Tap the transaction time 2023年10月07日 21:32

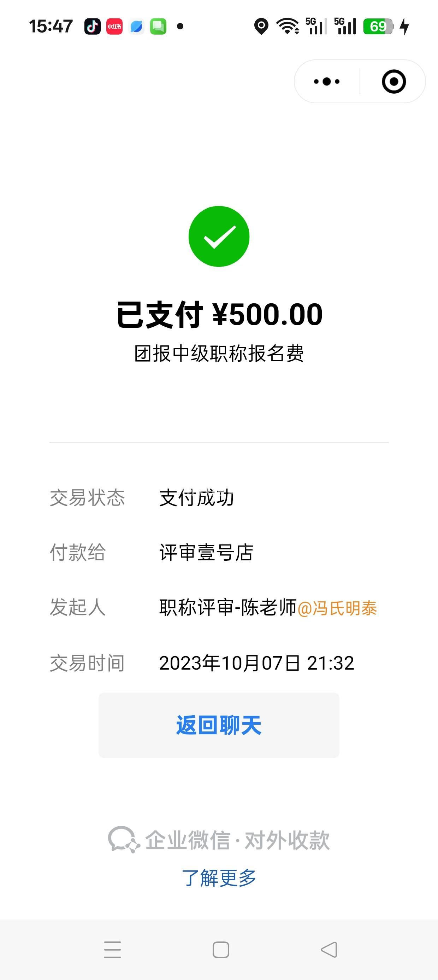point(256,663)
